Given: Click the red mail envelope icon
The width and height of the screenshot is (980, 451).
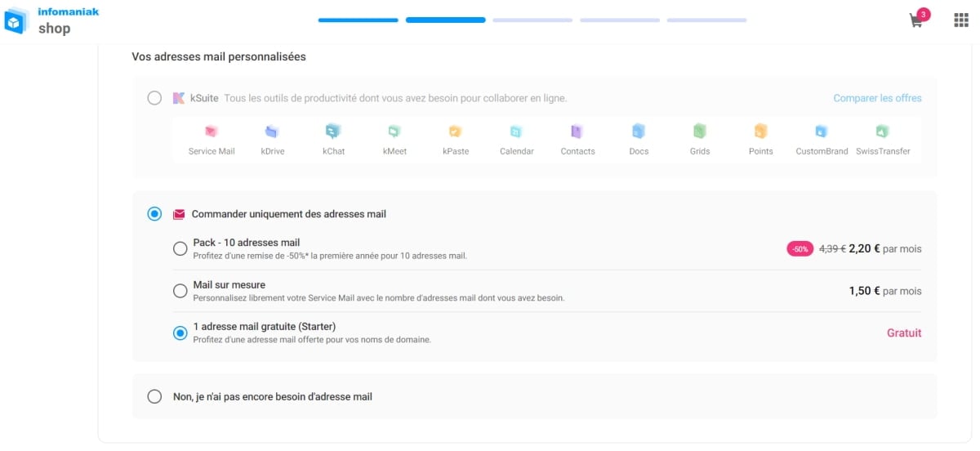Looking at the screenshot, I should (x=179, y=214).
